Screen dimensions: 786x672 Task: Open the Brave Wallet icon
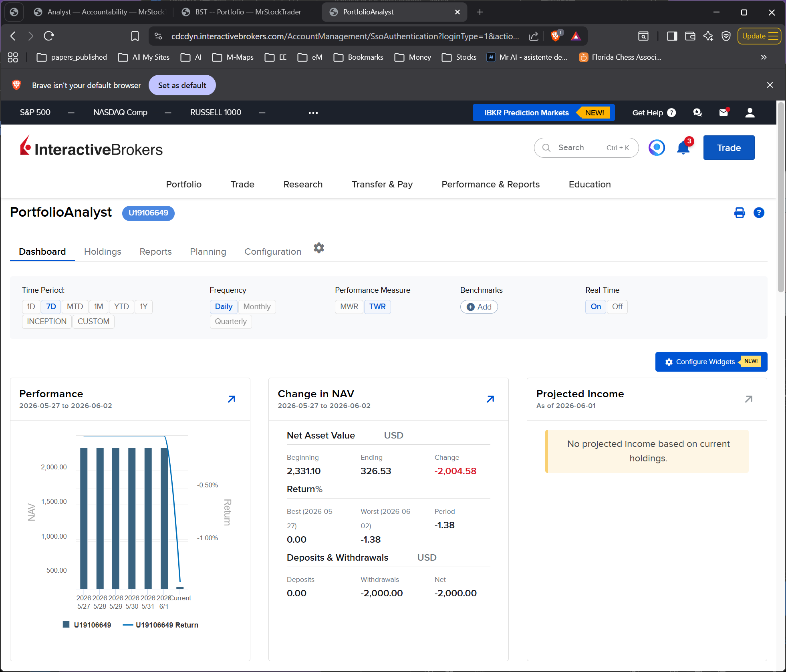click(690, 36)
